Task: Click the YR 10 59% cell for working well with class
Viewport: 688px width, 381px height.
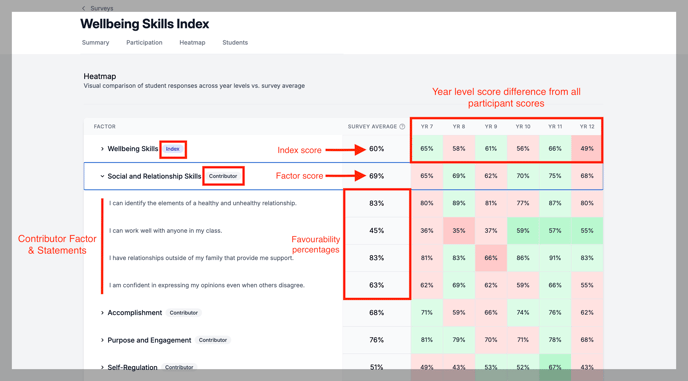Action: tap(523, 230)
